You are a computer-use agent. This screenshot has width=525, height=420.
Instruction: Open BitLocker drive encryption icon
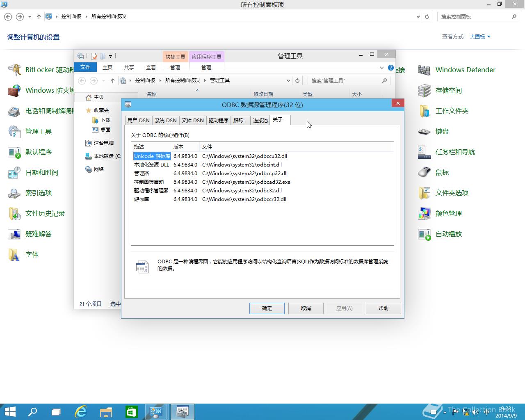tap(14, 70)
